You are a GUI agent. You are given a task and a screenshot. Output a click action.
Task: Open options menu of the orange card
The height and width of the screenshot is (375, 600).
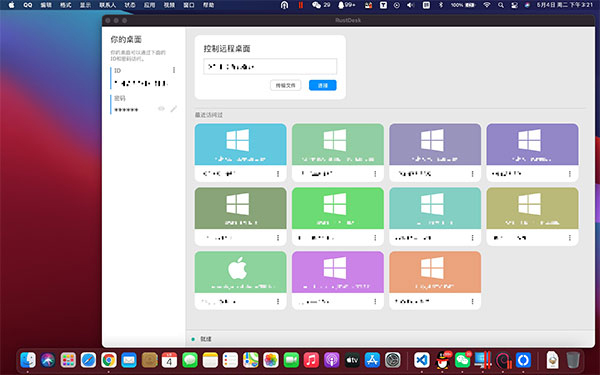pyautogui.click(x=473, y=302)
